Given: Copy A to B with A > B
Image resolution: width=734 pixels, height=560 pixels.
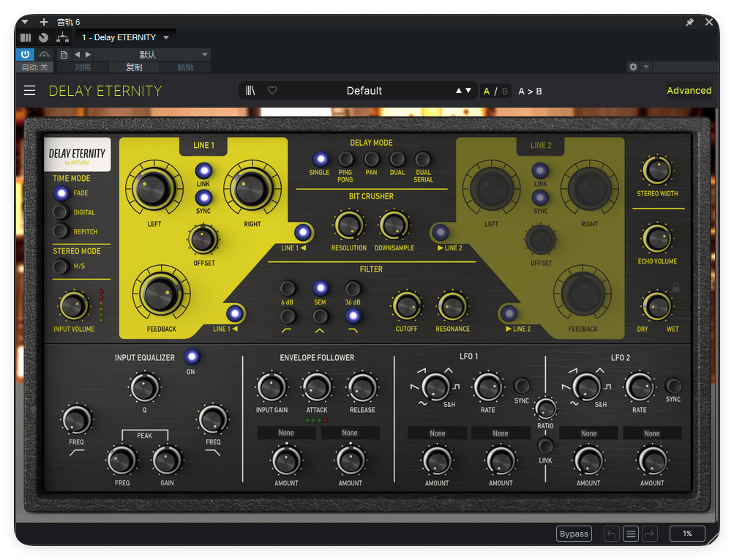Looking at the screenshot, I should pos(530,92).
